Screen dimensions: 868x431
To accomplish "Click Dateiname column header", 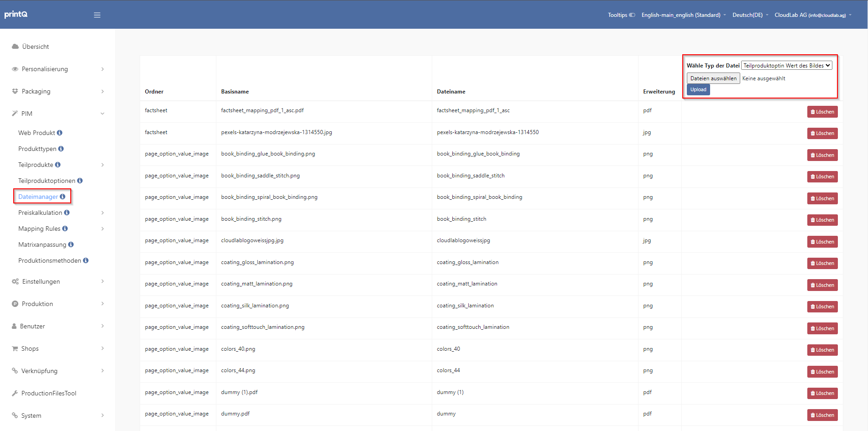I will tap(451, 92).
